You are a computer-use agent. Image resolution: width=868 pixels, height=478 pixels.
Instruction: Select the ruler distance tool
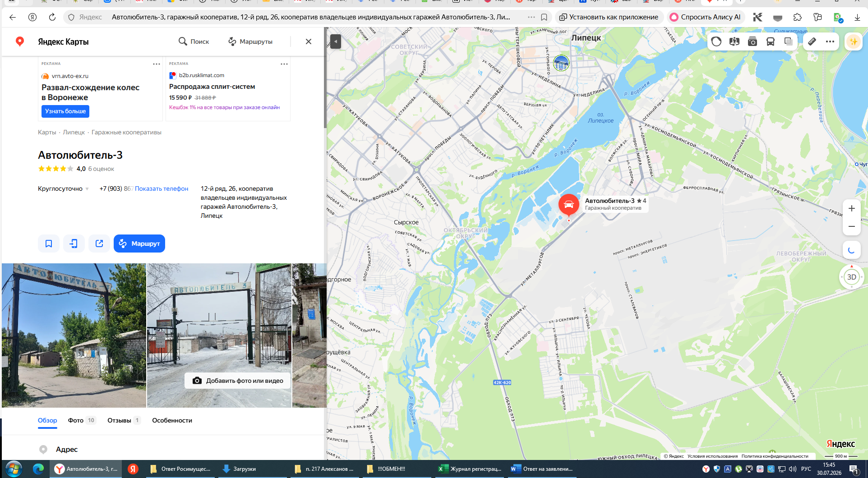(x=812, y=41)
